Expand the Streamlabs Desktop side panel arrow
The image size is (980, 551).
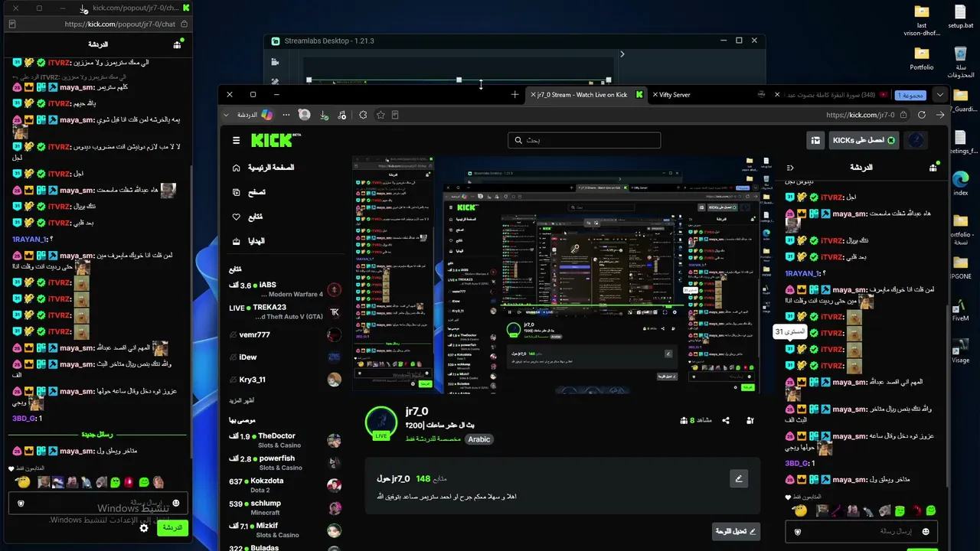(622, 54)
